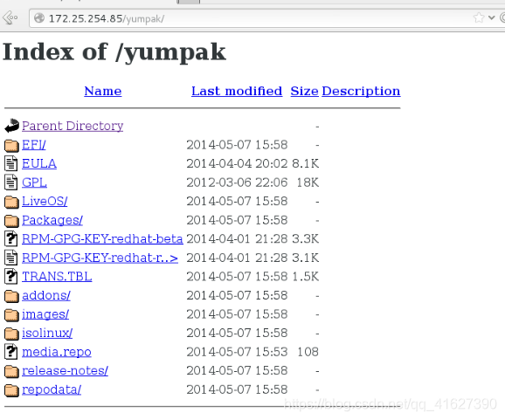505x420 pixels.
Task: Click the GPL text file icon
Action: click(x=11, y=182)
